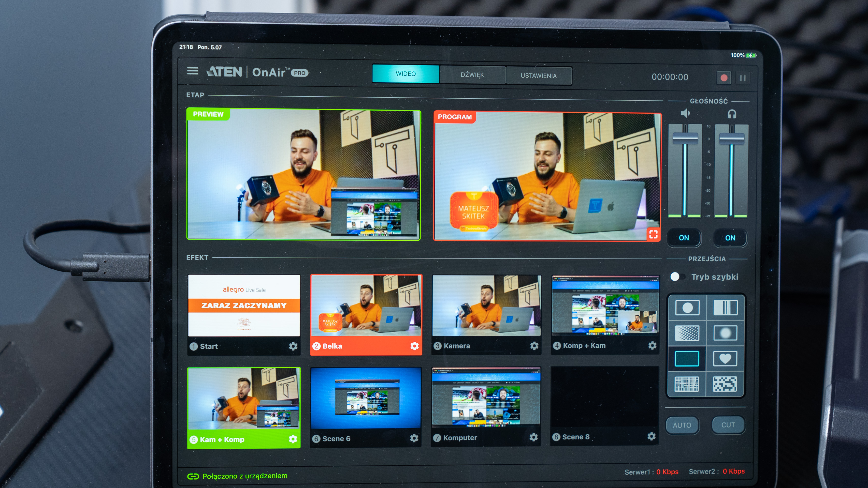Click the PROGRAM video window
The width and height of the screenshot is (868, 488).
coord(547,176)
